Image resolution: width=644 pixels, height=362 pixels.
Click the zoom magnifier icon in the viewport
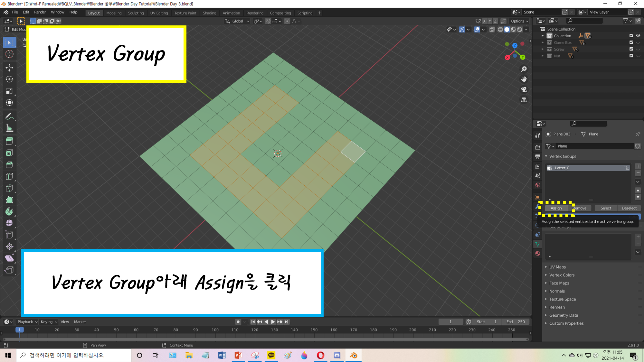(x=524, y=69)
